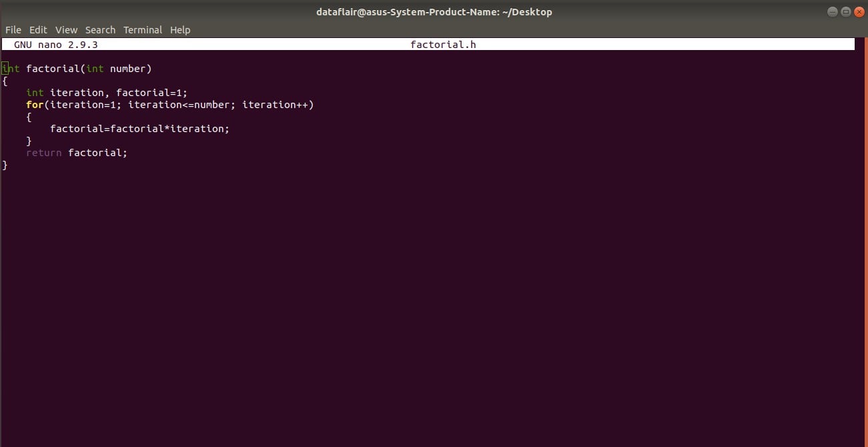Click the factorial=factorial*iteration line
Image resolution: width=868 pixels, height=447 pixels.
click(x=139, y=128)
